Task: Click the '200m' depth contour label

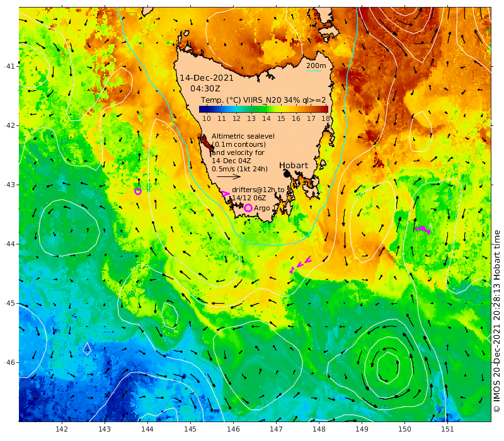Action: coord(316,66)
